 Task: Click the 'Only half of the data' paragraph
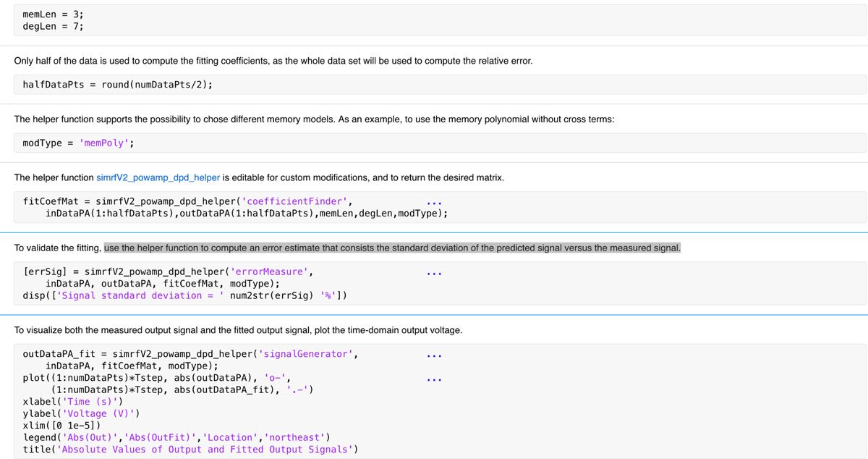point(273,61)
